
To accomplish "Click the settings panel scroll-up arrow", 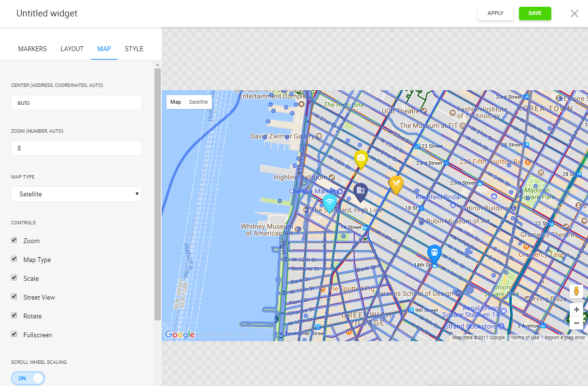I will point(157,64).
